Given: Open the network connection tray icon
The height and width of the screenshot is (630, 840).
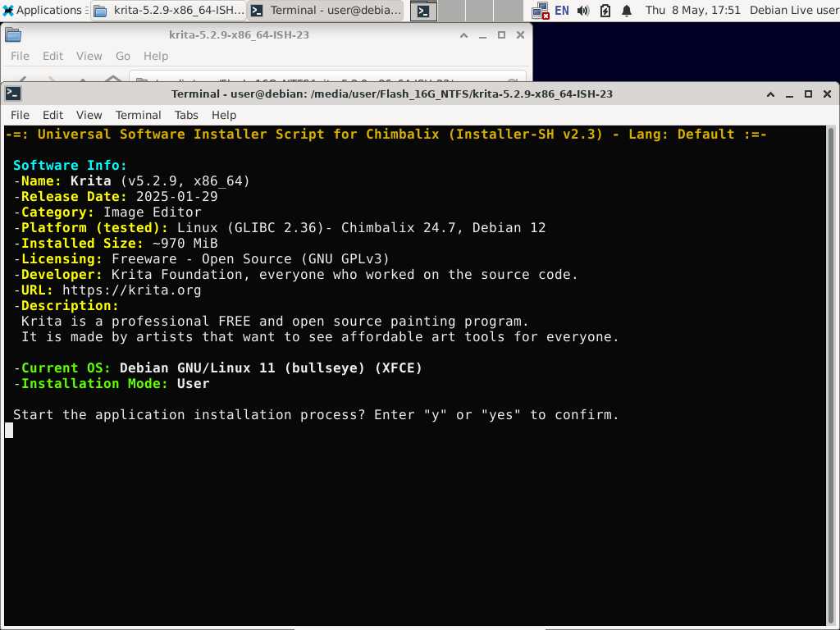Looking at the screenshot, I should [540, 11].
